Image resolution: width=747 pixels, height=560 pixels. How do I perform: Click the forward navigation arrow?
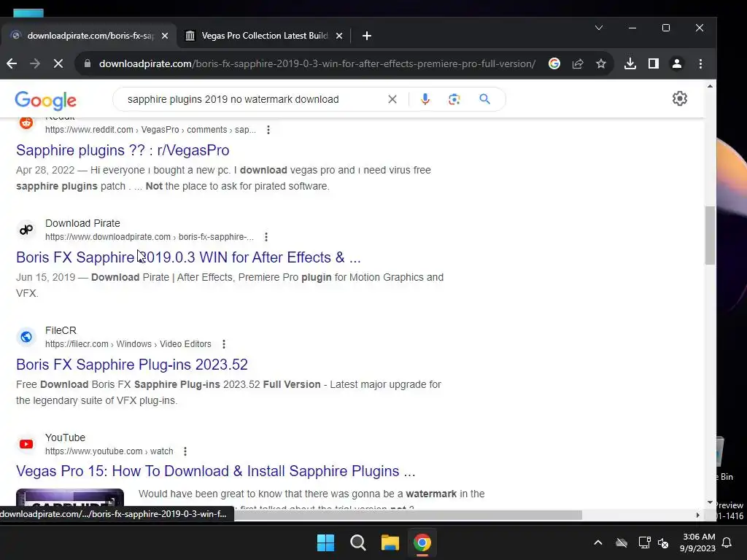(35, 63)
